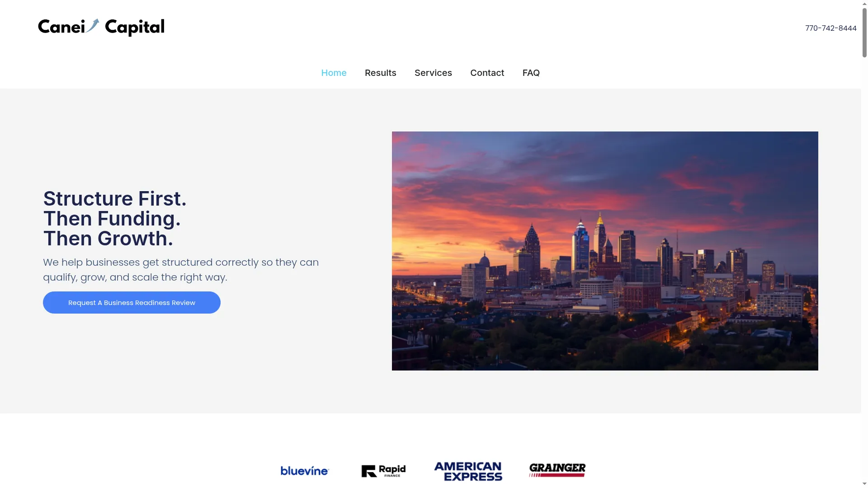The height and width of the screenshot is (488, 868).
Task: Request a Business Readiness Review
Action: click(132, 302)
